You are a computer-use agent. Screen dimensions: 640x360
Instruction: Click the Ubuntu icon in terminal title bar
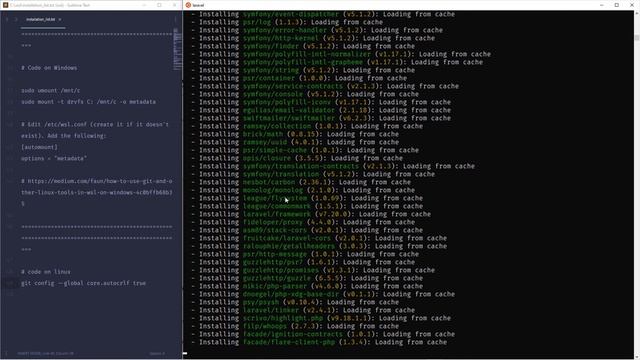pos(188,5)
